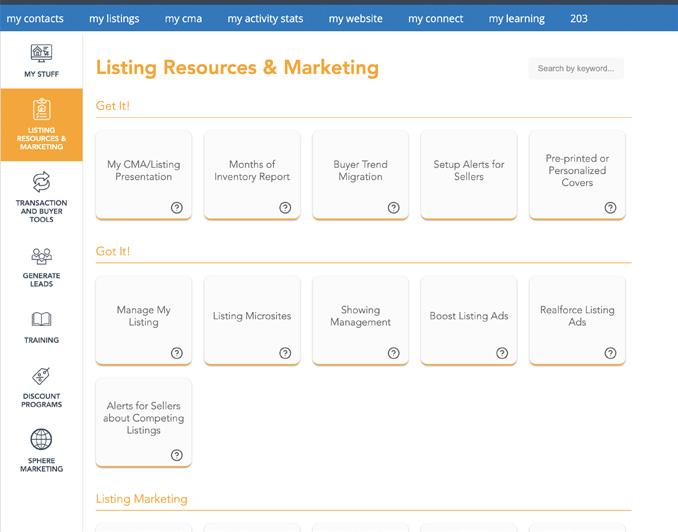Open Transaction and Buyer Tools icon
This screenshot has width=678, height=532.
41,182
